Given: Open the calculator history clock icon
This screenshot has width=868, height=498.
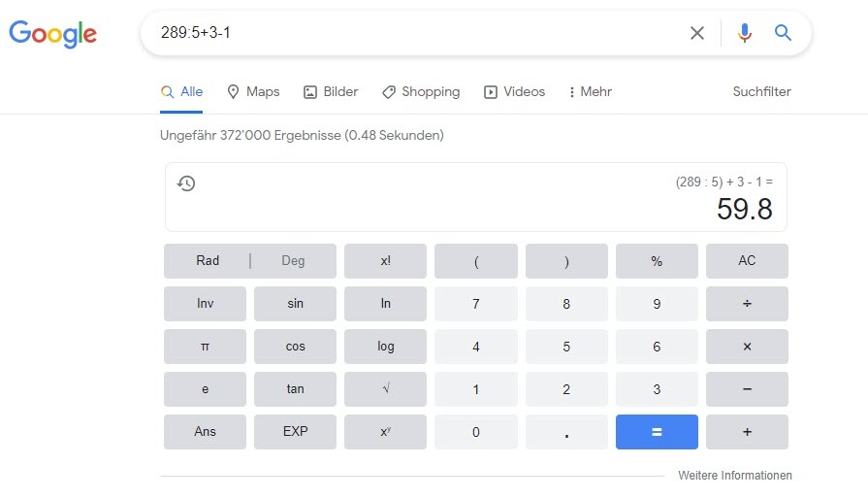Looking at the screenshot, I should point(186,183).
